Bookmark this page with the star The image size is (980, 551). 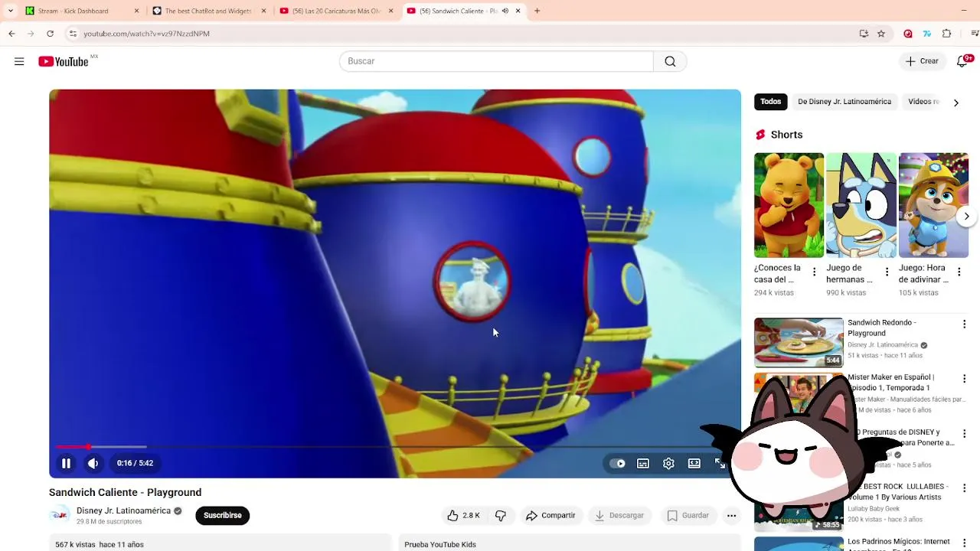point(881,34)
